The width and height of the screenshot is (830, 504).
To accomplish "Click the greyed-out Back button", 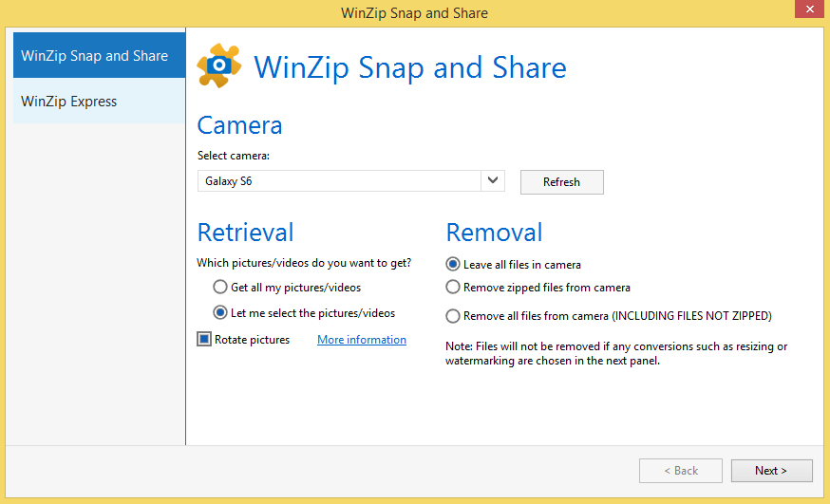I will click(x=680, y=471).
